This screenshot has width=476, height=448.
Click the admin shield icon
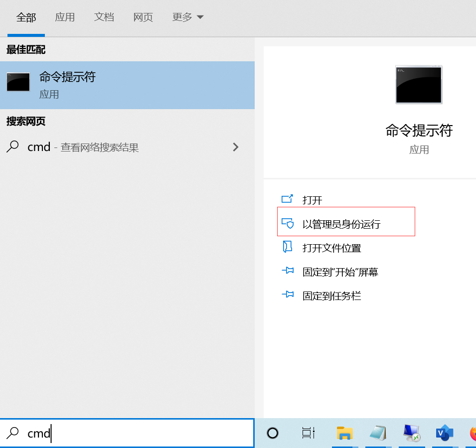click(288, 223)
